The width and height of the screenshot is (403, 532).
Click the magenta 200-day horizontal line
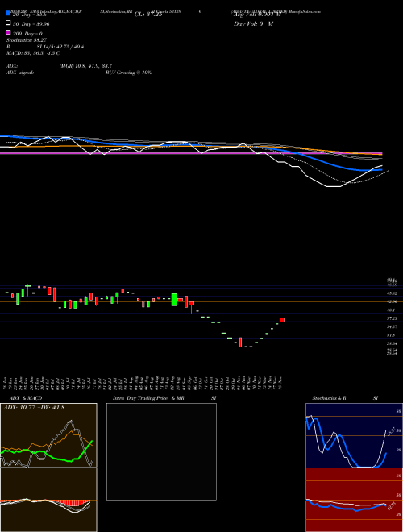[x=190, y=153]
